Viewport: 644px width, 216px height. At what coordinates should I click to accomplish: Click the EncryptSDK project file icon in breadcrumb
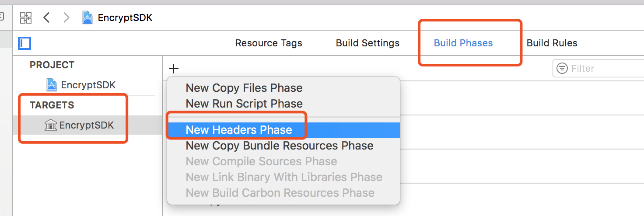click(87, 18)
